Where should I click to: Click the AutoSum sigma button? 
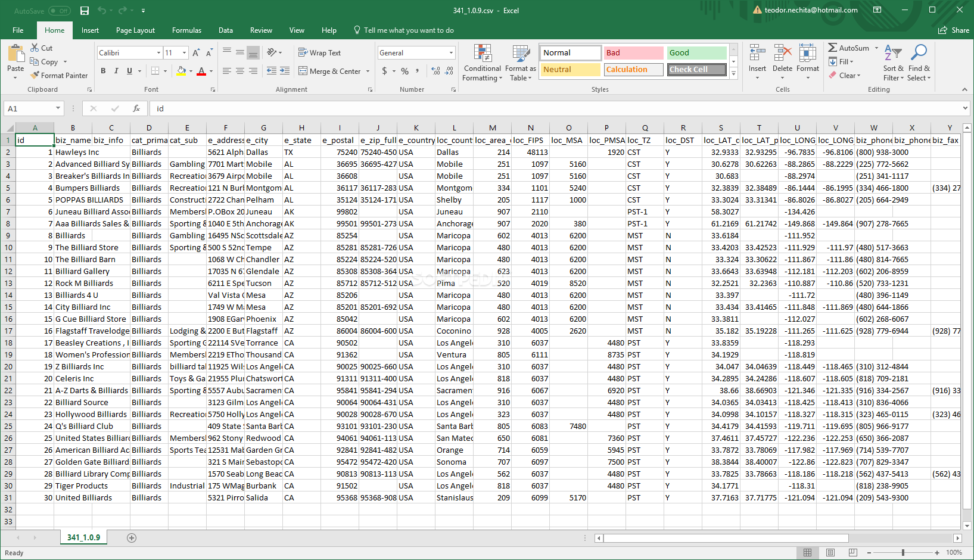848,48
